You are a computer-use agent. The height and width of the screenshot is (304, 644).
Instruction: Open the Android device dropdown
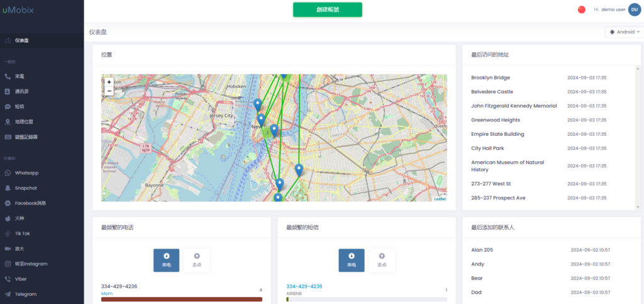pos(625,32)
